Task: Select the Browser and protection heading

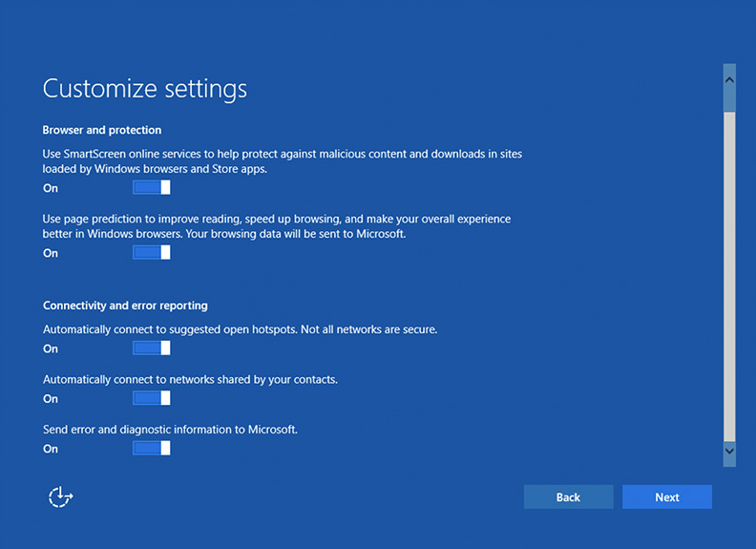Action: tap(102, 130)
